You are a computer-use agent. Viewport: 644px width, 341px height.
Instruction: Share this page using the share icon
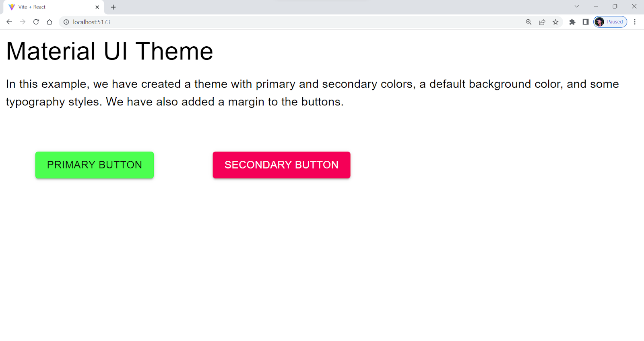542,22
